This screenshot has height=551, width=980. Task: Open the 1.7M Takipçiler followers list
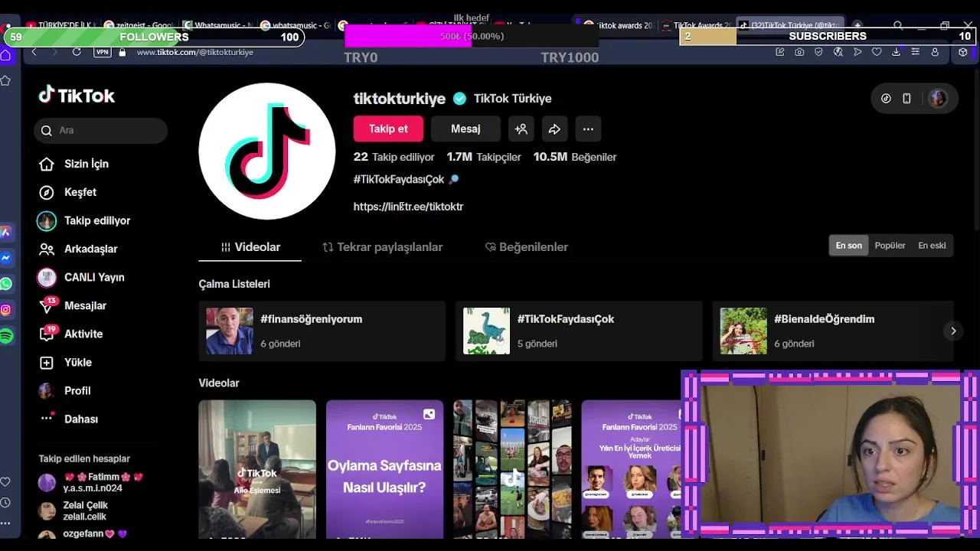pos(484,157)
